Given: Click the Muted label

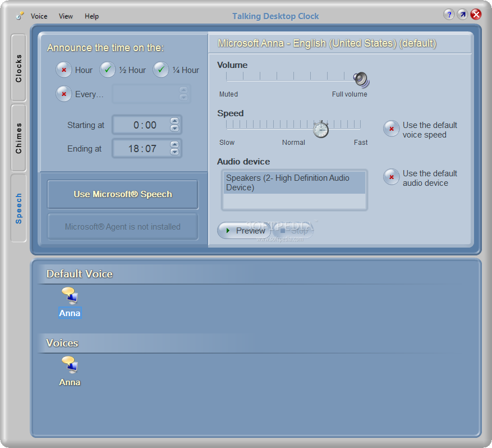Looking at the screenshot, I should 228,94.
